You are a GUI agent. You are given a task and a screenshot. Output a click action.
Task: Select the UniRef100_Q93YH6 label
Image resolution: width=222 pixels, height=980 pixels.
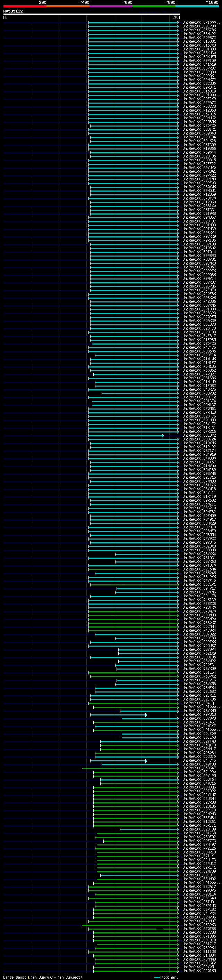199,473
